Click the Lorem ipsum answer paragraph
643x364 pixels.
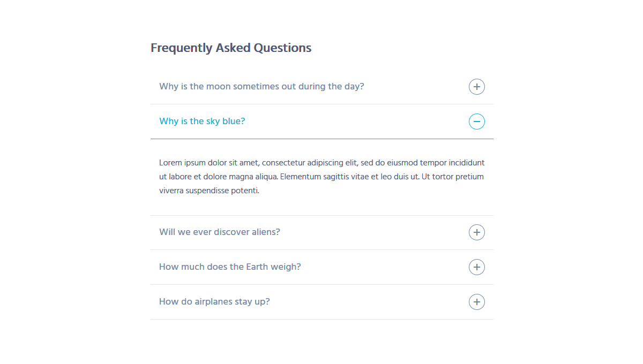tap(322, 176)
